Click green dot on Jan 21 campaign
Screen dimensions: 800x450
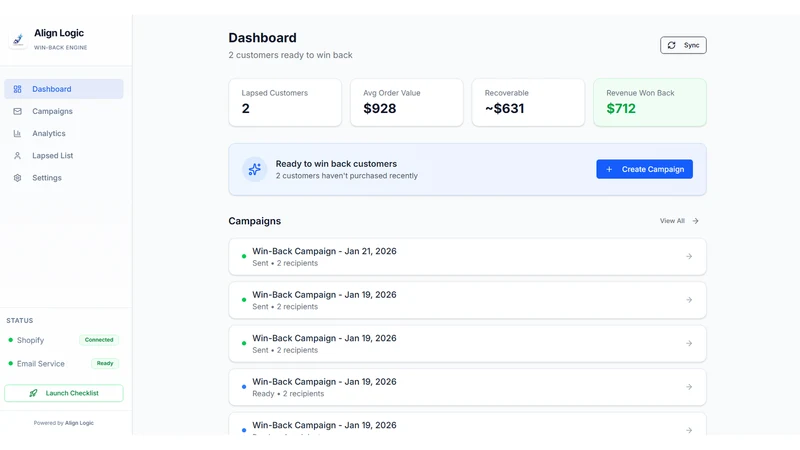click(244, 256)
